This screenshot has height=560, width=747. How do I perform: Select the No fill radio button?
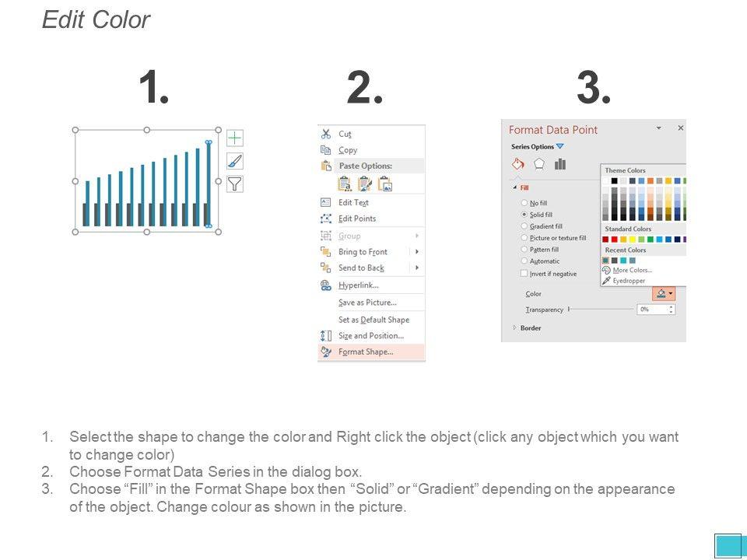pyautogui.click(x=524, y=203)
